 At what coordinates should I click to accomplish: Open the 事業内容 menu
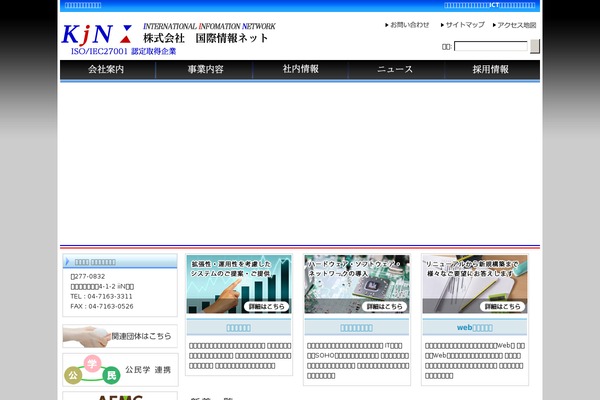coord(205,69)
